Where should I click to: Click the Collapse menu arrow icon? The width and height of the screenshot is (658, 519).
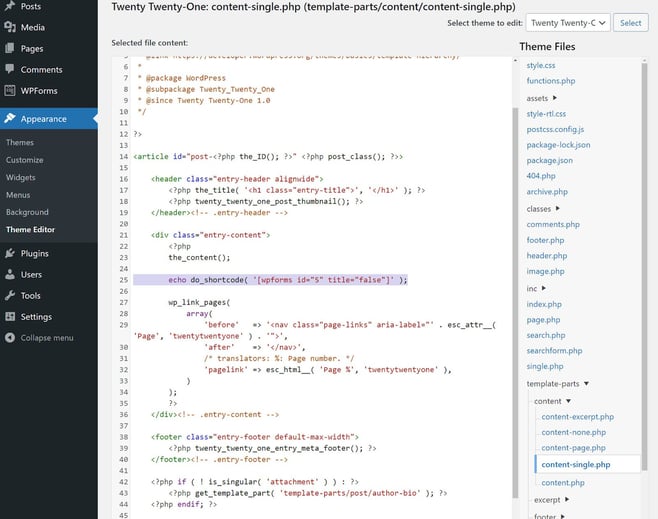[10, 337]
